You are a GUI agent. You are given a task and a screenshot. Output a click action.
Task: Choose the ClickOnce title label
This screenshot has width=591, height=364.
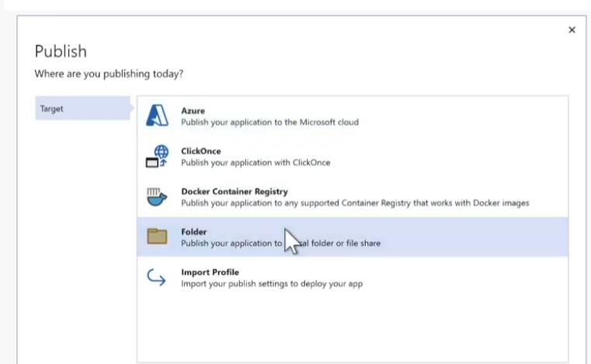(201, 151)
